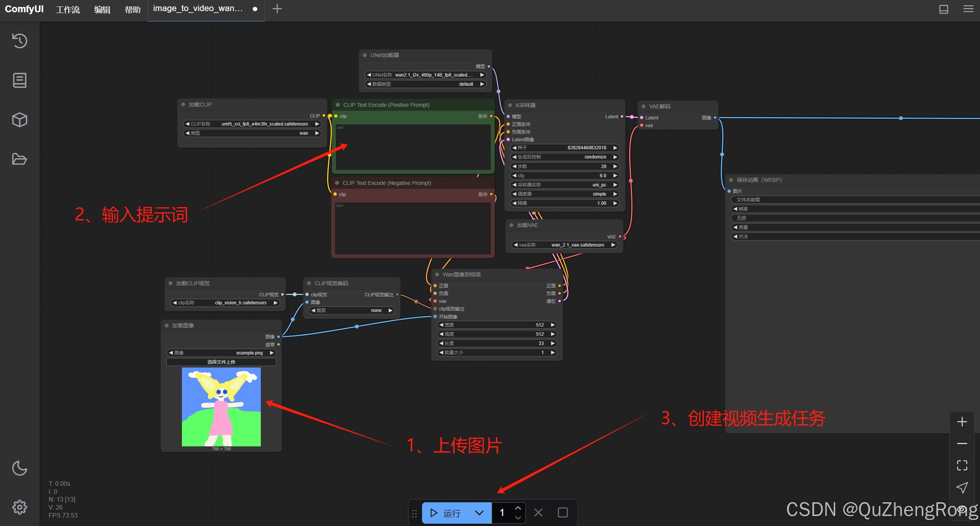This screenshot has width=980, height=526.
Task: Open the 工作流 menu
Action: coord(68,10)
